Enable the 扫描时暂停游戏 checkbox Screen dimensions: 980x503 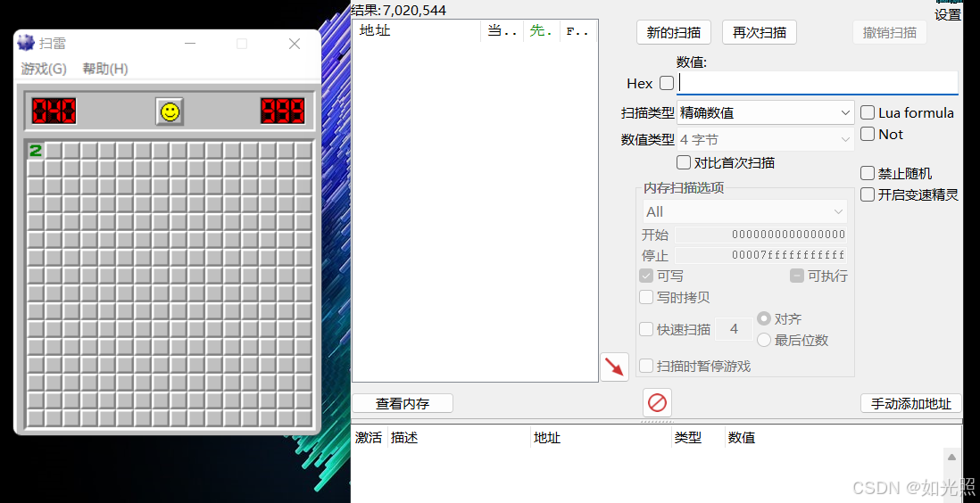646,366
